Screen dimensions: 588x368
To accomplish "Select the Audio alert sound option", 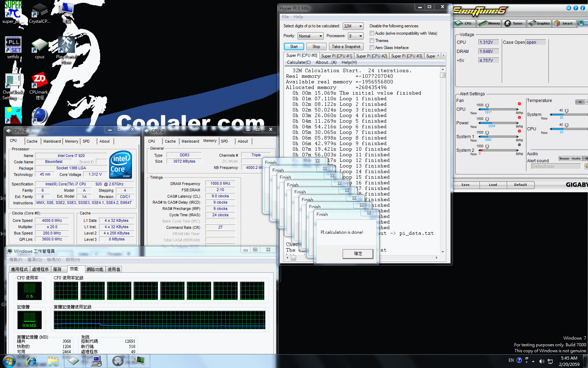I will [x=576, y=158].
